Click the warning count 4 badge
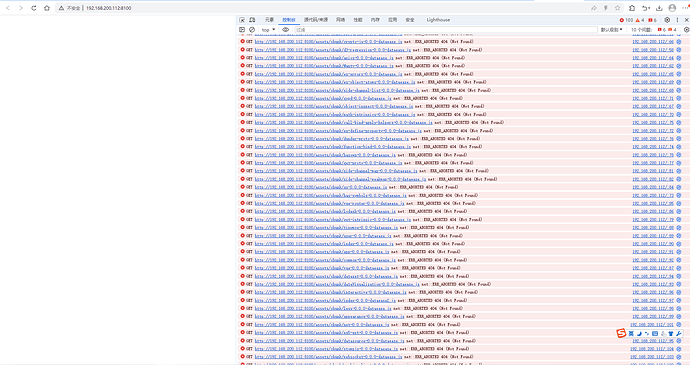The height and width of the screenshot is (365, 690). (x=639, y=20)
